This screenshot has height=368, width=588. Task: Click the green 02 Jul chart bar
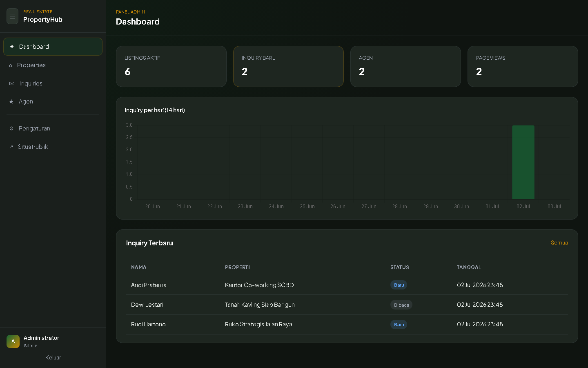coord(523,162)
